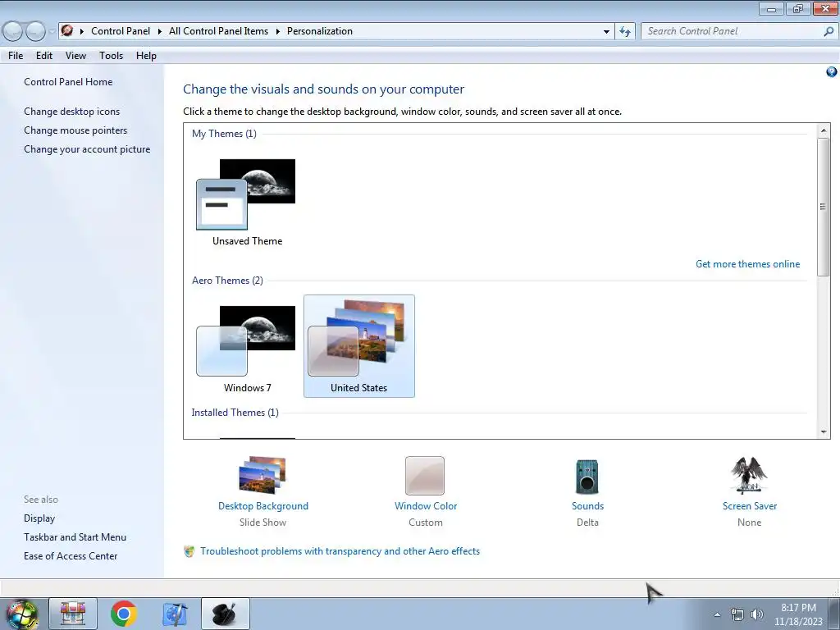Click Change your account picture link
Image resolution: width=840 pixels, height=630 pixels.
click(87, 149)
